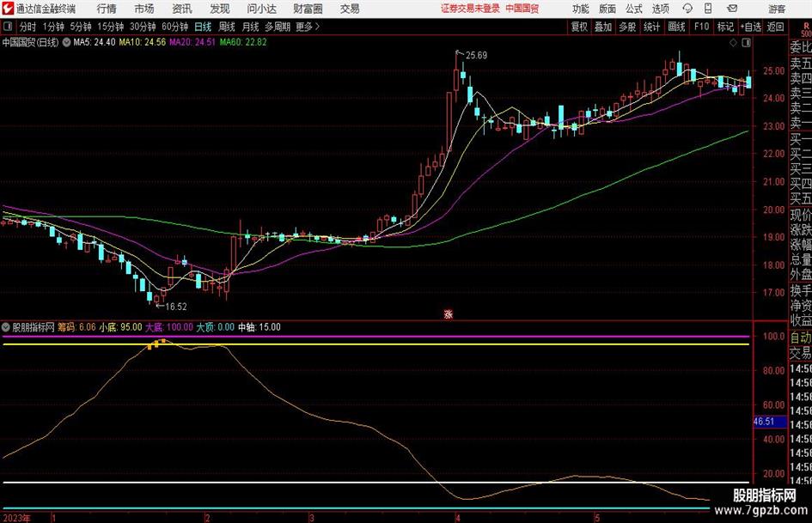Image resolution: width=812 pixels, height=523 pixels.
Task: Click the 画线 drawing button
Action: coord(676,27)
